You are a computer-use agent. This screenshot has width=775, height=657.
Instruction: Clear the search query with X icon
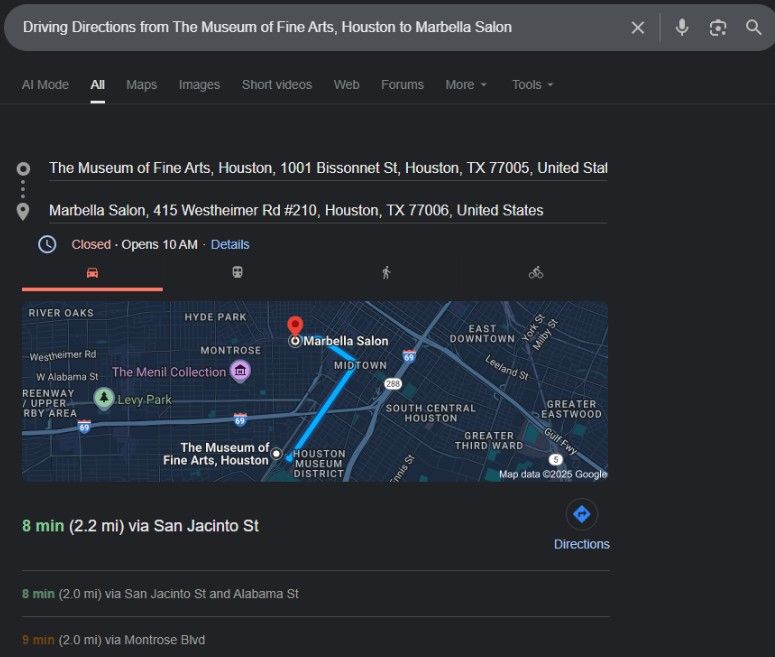point(638,28)
